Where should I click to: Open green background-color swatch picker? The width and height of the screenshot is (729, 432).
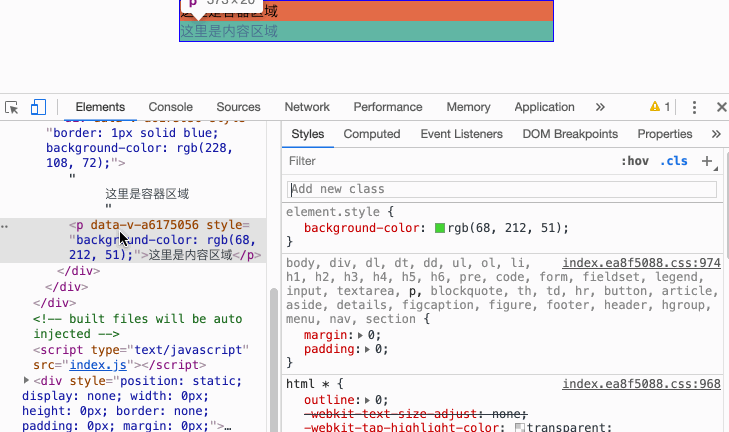click(440, 228)
